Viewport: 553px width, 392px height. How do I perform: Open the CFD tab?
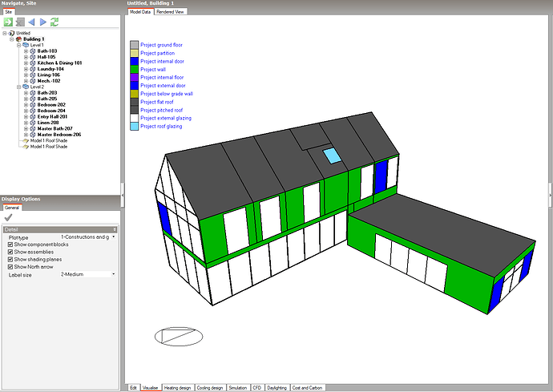tap(256, 388)
